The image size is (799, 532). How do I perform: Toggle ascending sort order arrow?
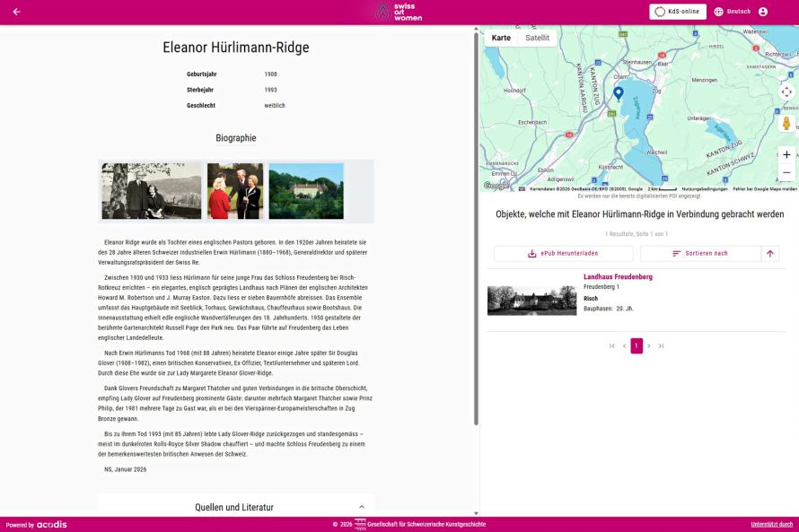coord(770,254)
